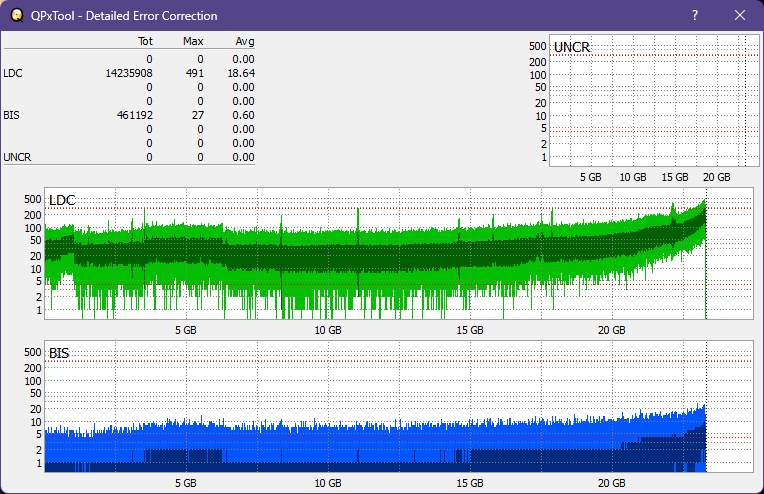This screenshot has width=764, height=494.
Task: Select LDC max value 491
Action: click(x=194, y=73)
